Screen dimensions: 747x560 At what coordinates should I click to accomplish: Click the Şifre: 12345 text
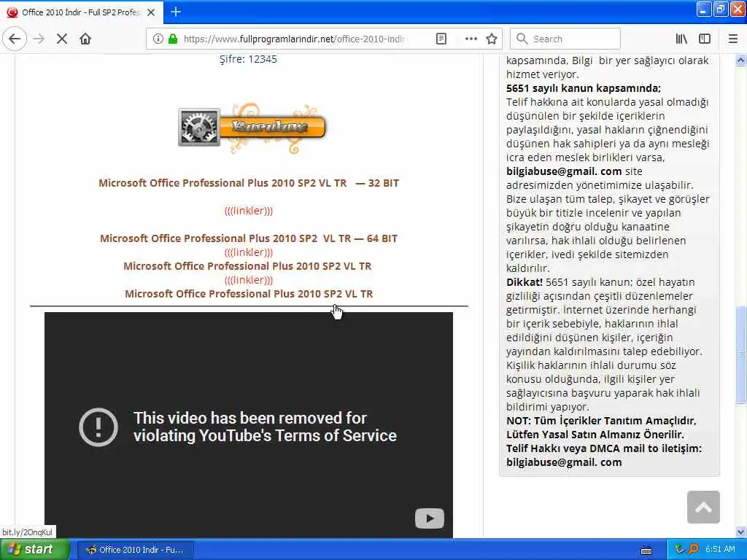[x=248, y=59]
